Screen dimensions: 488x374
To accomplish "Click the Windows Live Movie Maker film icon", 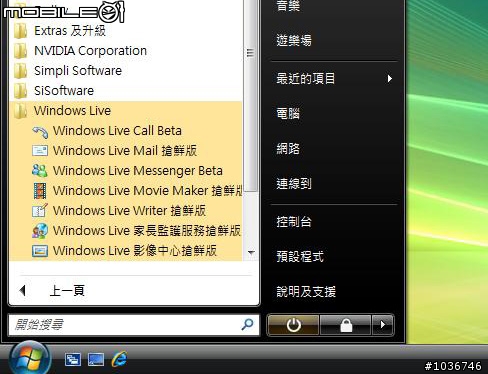I will [x=40, y=191].
